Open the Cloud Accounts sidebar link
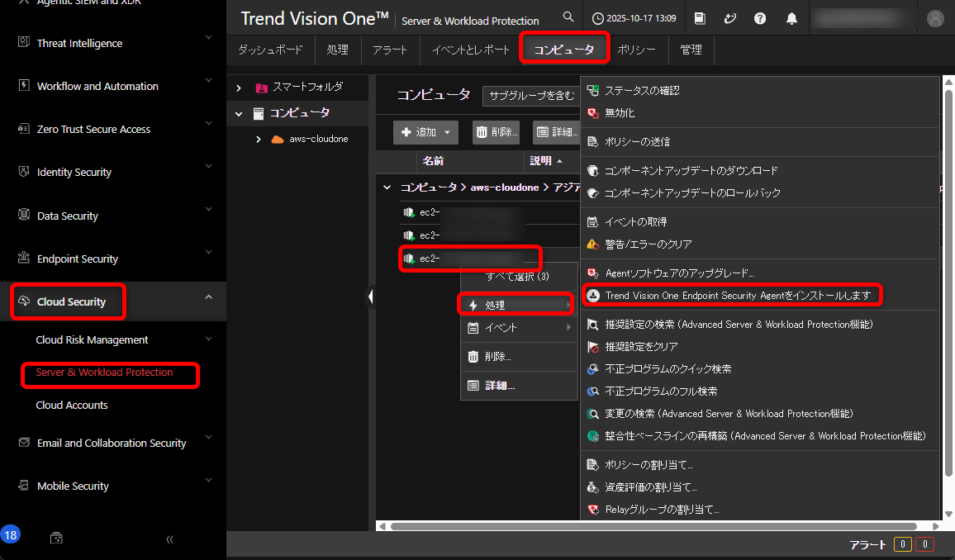This screenshot has height=560, width=955. (72, 406)
